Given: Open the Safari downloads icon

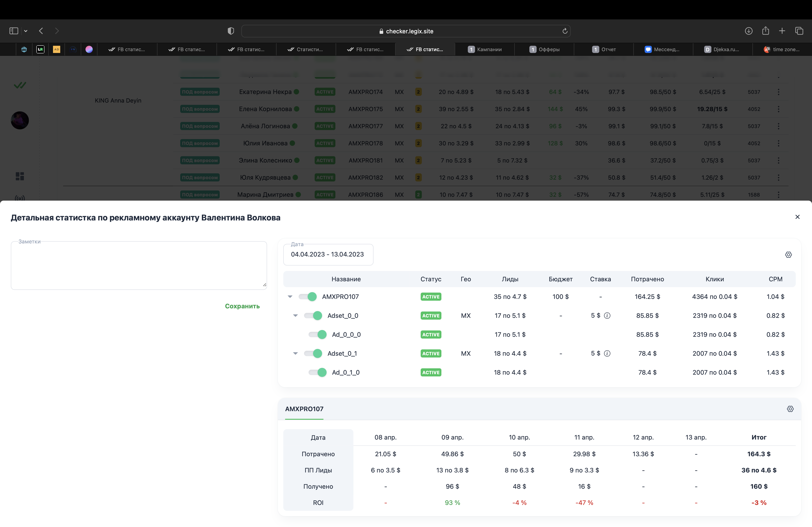Looking at the screenshot, I should click(x=749, y=31).
